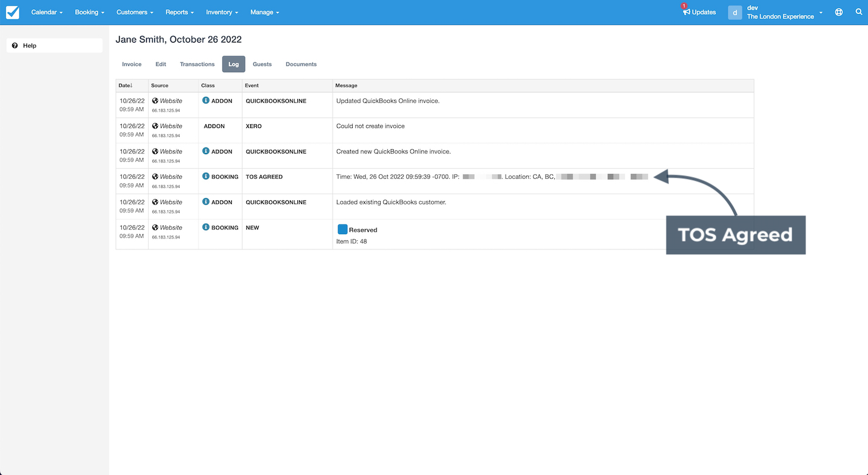Click 'Item ID: 48' text

point(351,241)
